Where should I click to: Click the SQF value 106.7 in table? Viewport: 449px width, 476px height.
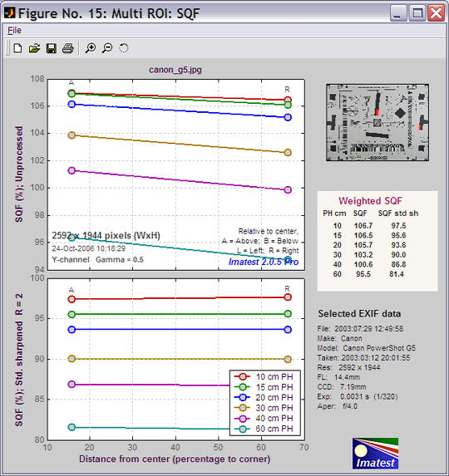[363, 226]
